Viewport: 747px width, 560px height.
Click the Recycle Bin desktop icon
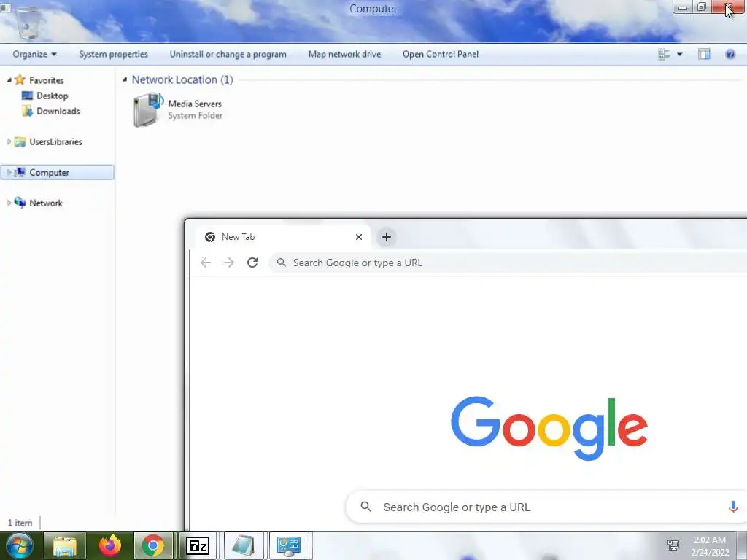point(28,22)
